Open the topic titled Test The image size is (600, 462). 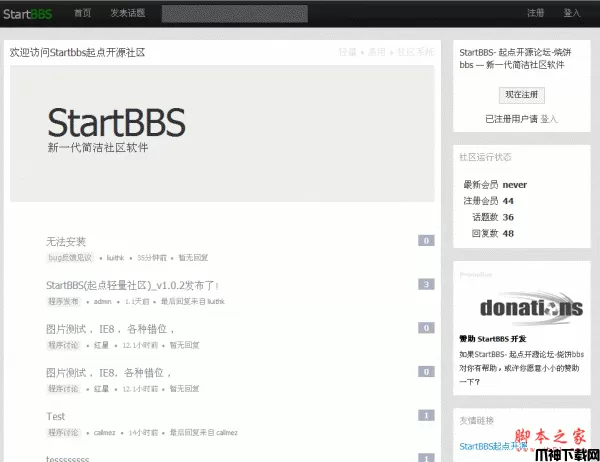pos(55,416)
